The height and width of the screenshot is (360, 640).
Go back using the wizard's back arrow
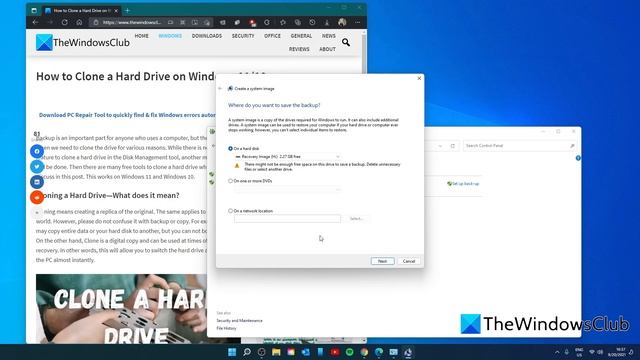[x=220, y=89]
